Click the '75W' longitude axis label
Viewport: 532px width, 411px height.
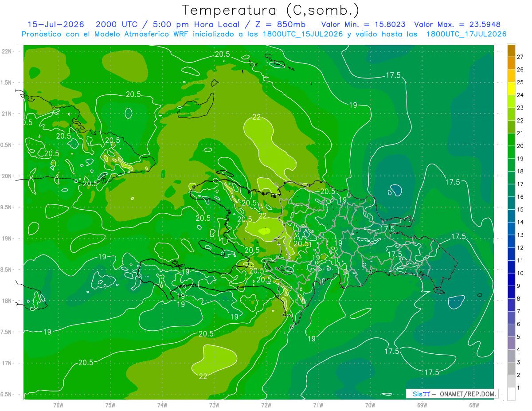(x=110, y=405)
